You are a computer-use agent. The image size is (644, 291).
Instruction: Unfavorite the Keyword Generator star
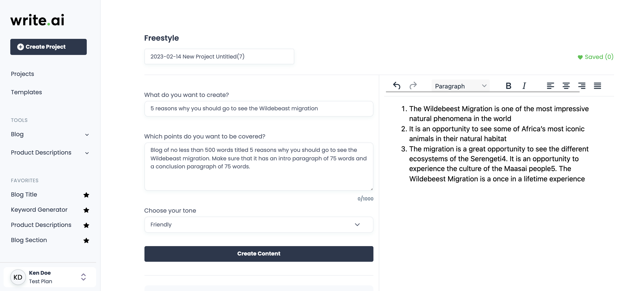click(86, 210)
